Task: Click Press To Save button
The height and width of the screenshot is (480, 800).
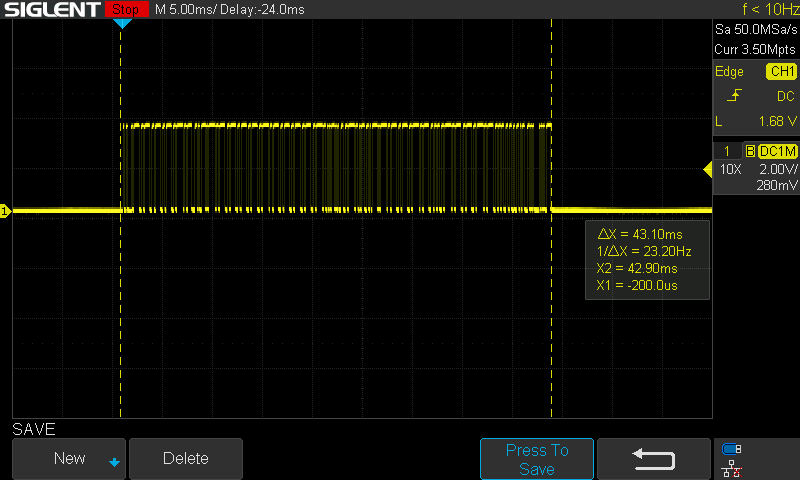Action: click(537, 459)
